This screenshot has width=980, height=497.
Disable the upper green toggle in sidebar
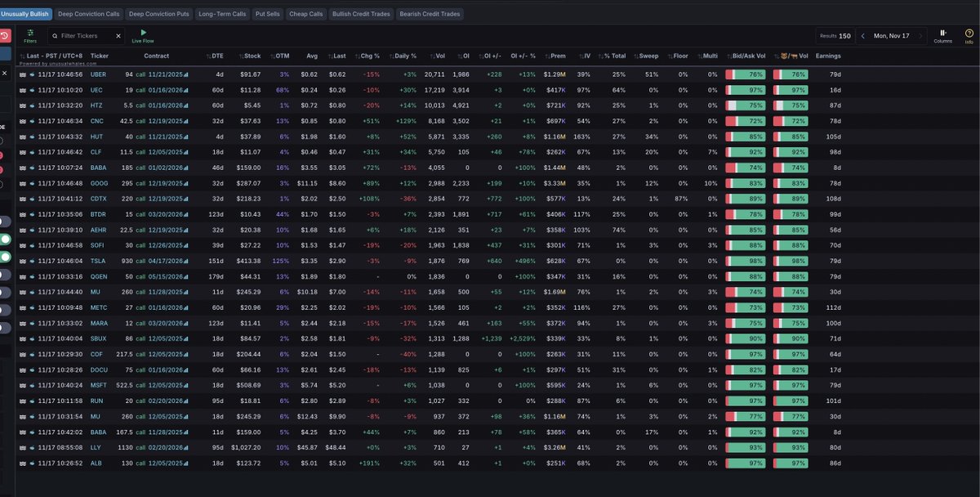click(x=4, y=240)
